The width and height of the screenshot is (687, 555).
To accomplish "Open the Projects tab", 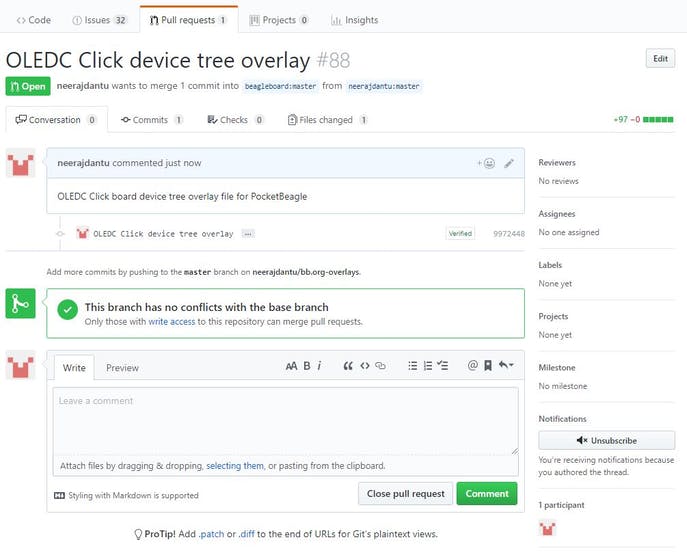I will click(279, 20).
